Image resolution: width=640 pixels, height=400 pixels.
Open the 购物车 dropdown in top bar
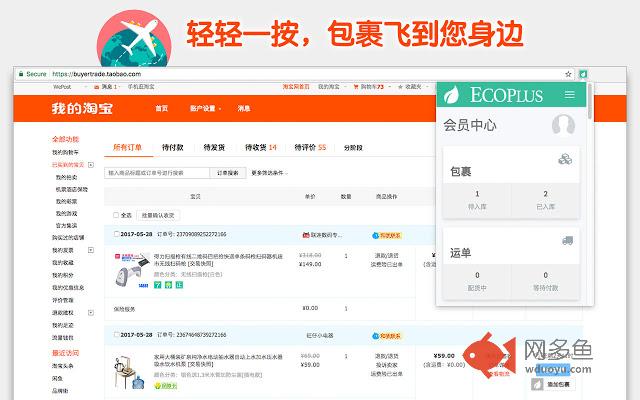pyautogui.click(x=371, y=87)
